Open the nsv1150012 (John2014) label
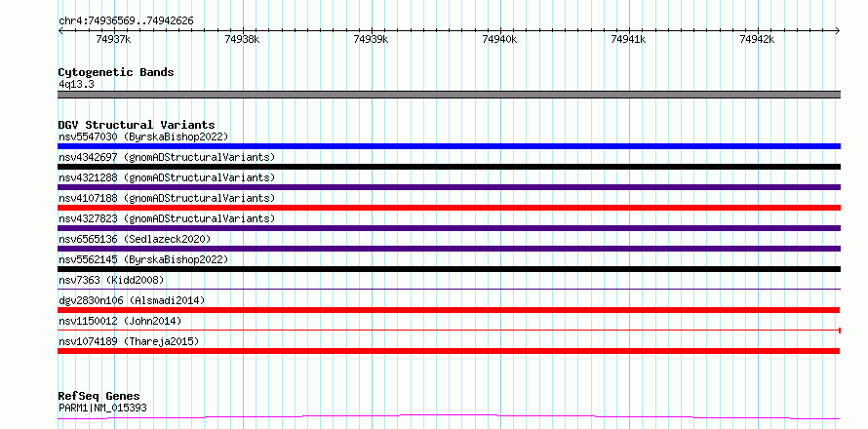The image size is (868, 429). pyautogui.click(x=120, y=321)
